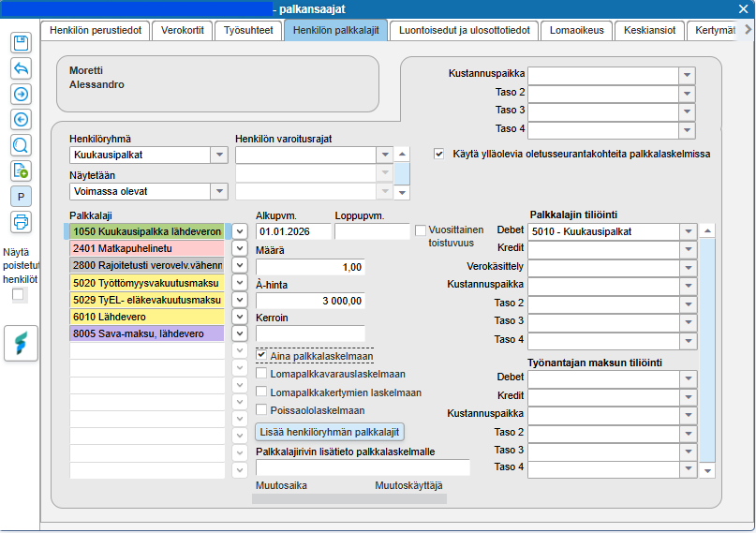Go to previous person arrow icon
756x533 pixels.
21,120
